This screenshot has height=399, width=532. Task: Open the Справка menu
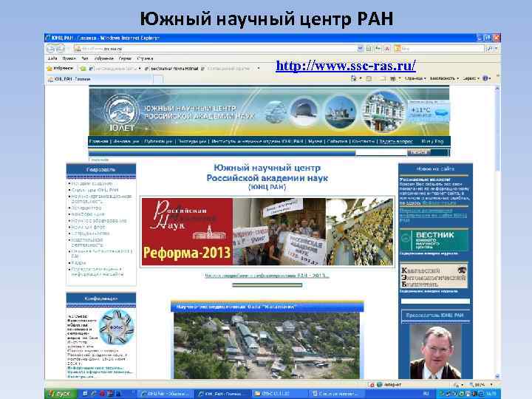click(145, 58)
